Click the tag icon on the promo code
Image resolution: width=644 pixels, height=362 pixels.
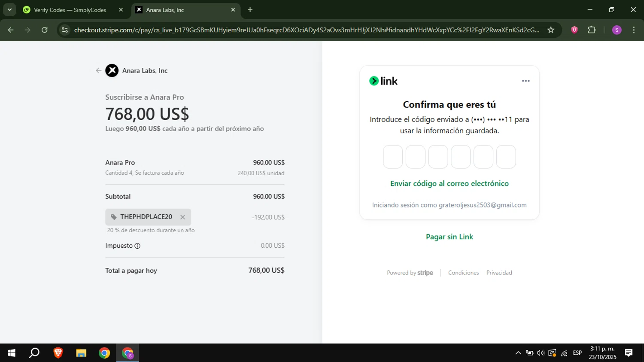pos(114,217)
